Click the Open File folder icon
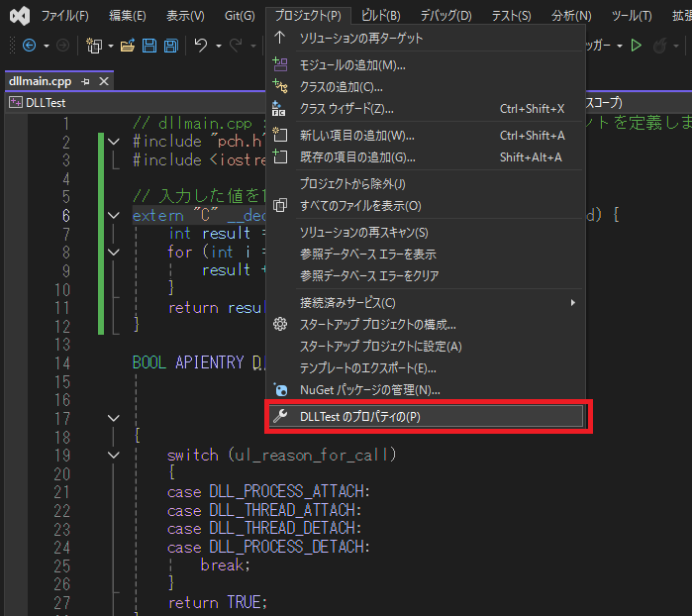 127,46
